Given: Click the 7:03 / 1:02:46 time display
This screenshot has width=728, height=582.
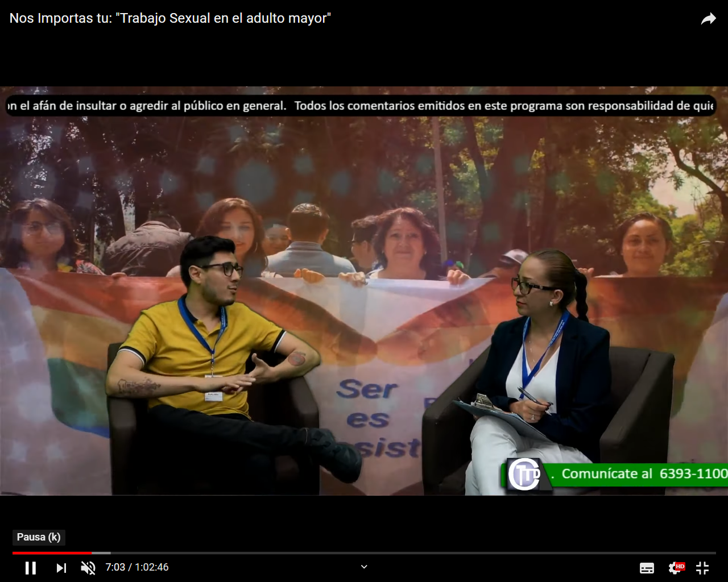Looking at the screenshot, I should 137,567.
